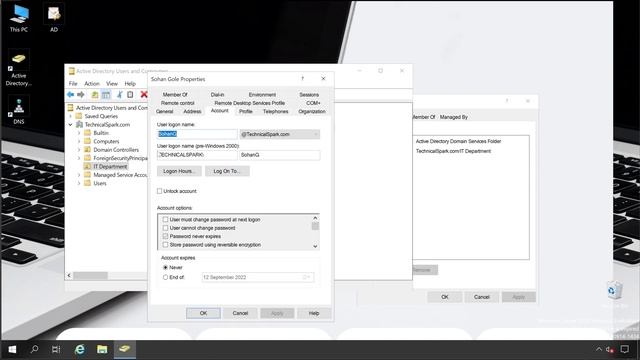Click the Log On To button
The height and width of the screenshot is (360, 640).
[227, 171]
